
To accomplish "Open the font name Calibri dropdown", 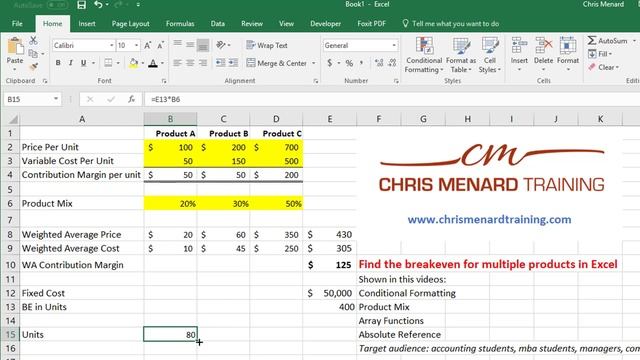I will [x=111, y=45].
